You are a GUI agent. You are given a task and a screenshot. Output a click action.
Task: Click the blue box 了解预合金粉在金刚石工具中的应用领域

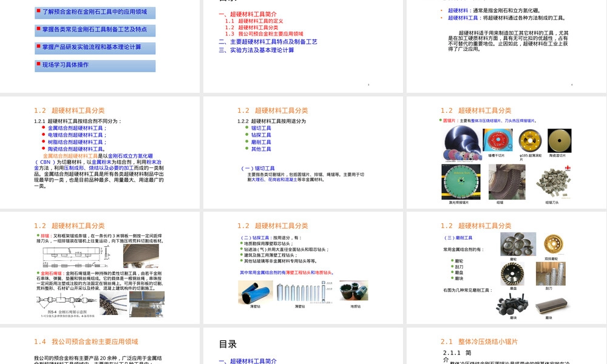[95, 12]
